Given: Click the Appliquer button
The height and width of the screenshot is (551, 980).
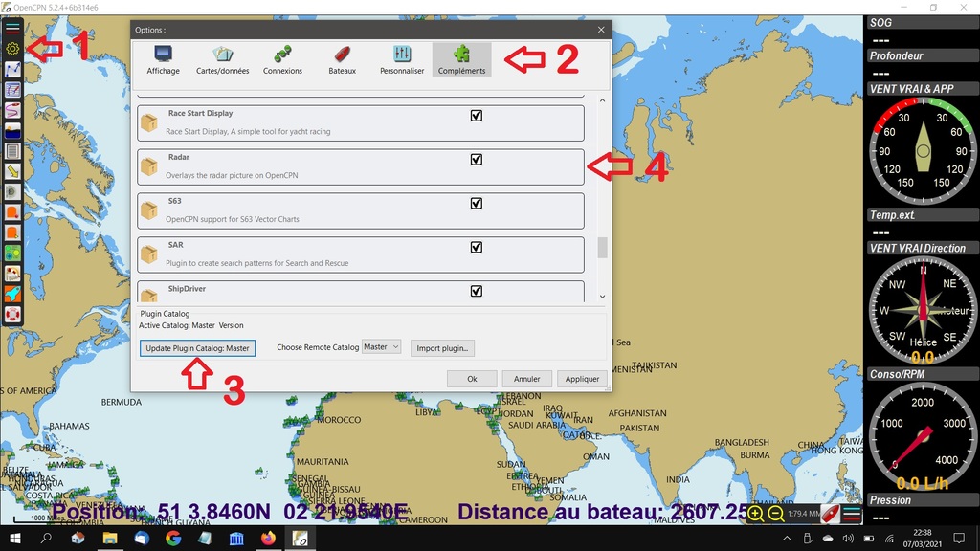Looking at the screenshot, I should coord(582,379).
